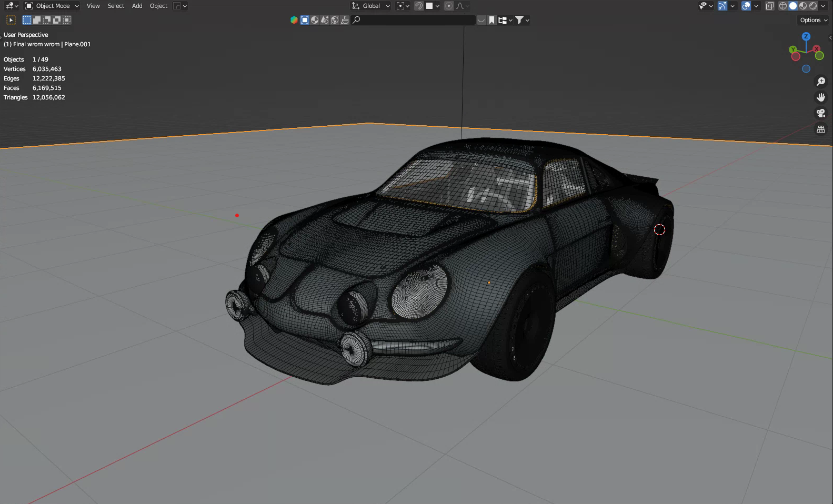Choose the Intersect selection mode icon
The image size is (833, 504).
pyautogui.click(x=67, y=20)
